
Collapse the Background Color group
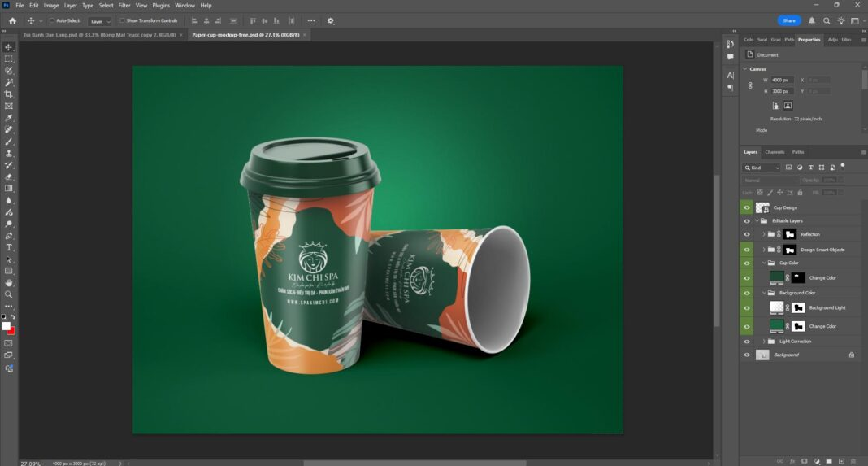(764, 293)
